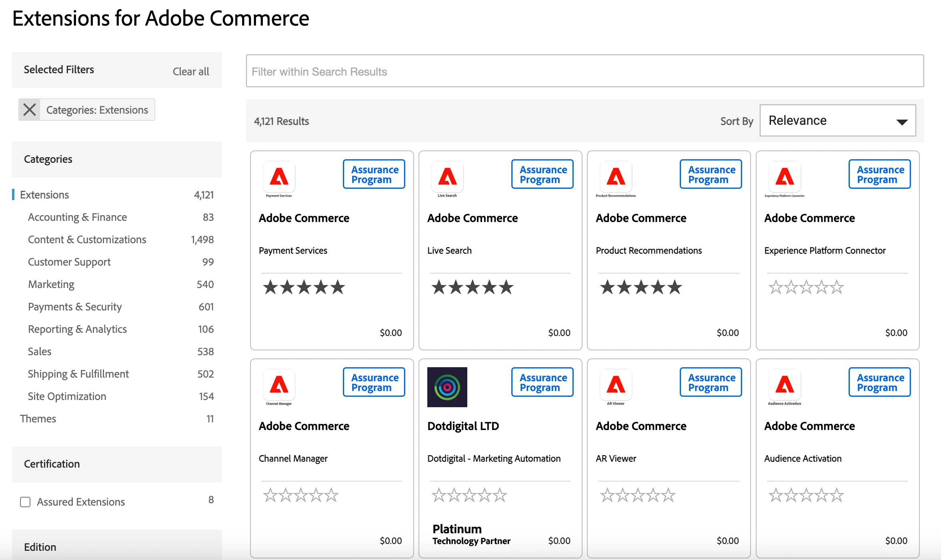Viewport: 941px width, 560px height.
Task: Click Assurance Program badge on Live Search
Action: pos(543,174)
